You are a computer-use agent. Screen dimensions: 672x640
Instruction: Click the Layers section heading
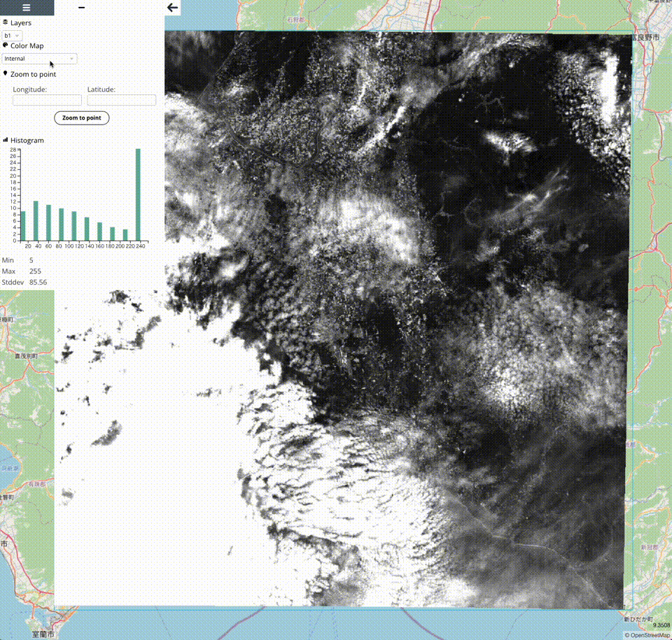20,22
